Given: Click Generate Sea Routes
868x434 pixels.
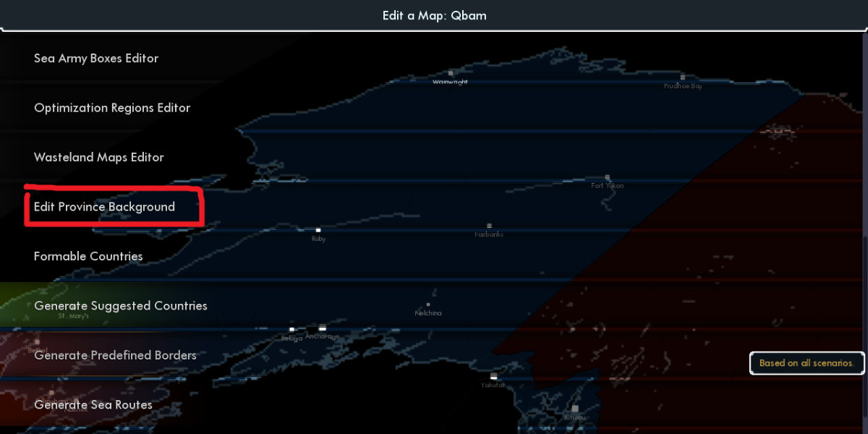Looking at the screenshot, I should tap(93, 405).
